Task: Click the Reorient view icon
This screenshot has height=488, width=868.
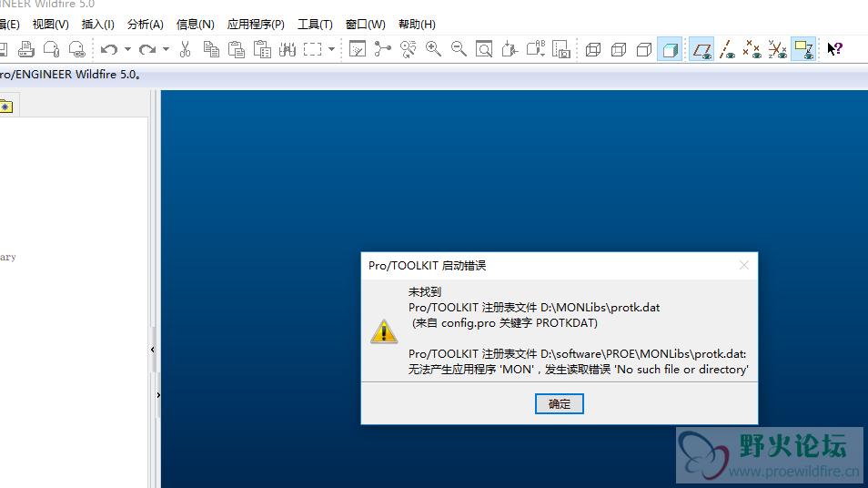Action: click(510, 49)
